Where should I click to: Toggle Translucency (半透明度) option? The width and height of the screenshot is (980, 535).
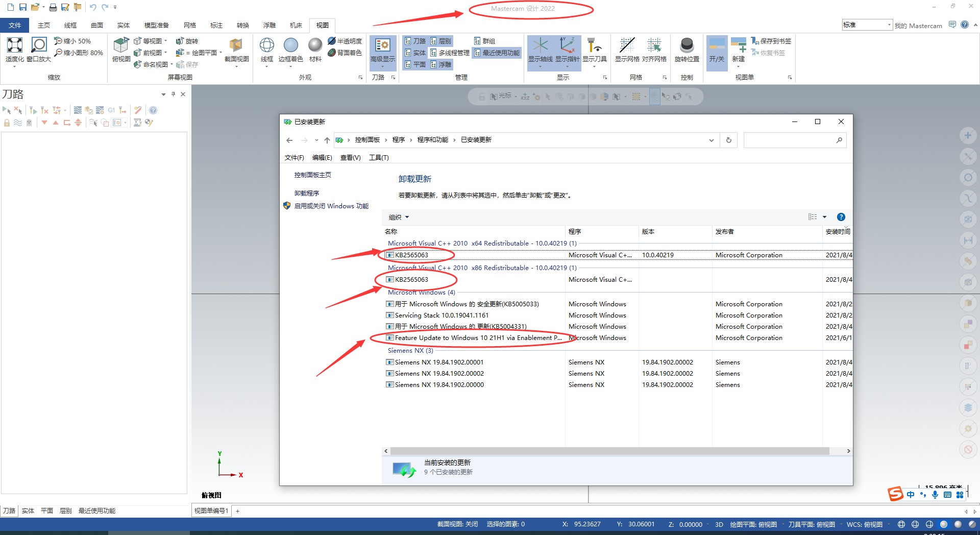[x=345, y=41]
